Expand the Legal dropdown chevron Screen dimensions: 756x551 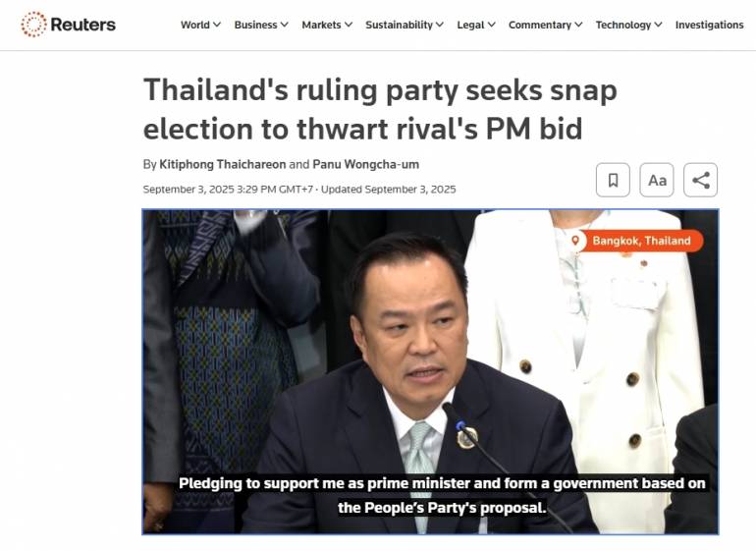(491, 25)
